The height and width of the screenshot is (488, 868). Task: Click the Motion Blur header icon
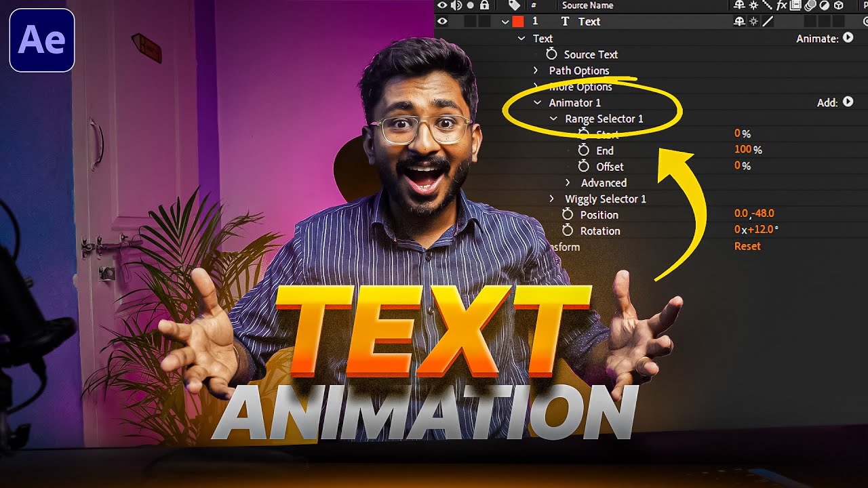click(810, 5)
